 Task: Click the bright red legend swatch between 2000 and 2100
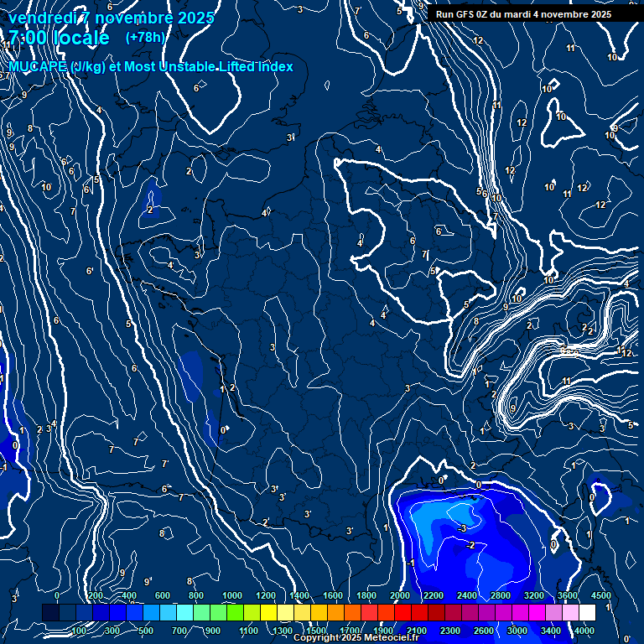pyautogui.click(x=402, y=612)
